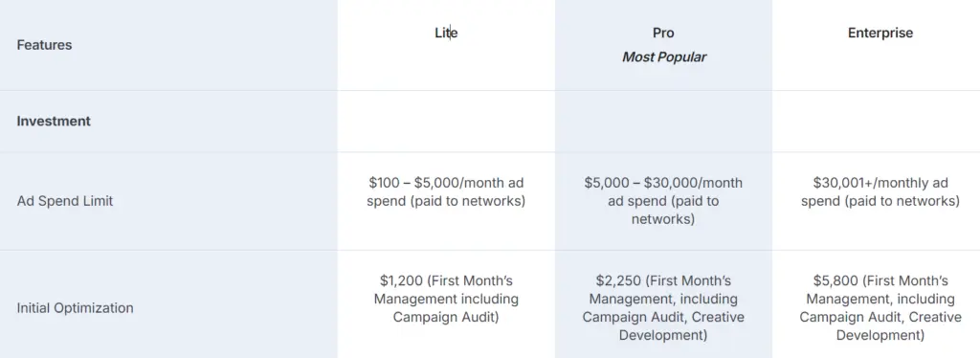The image size is (980, 358).
Task: Click the $5,800 first month management text
Action: (x=880, y=308)
